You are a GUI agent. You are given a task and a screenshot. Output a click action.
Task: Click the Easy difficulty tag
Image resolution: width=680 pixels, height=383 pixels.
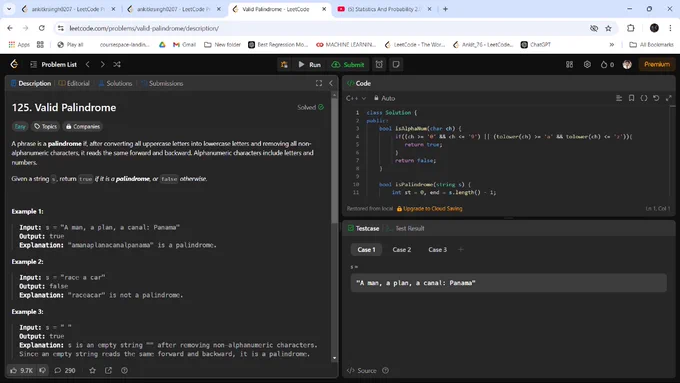20,126
